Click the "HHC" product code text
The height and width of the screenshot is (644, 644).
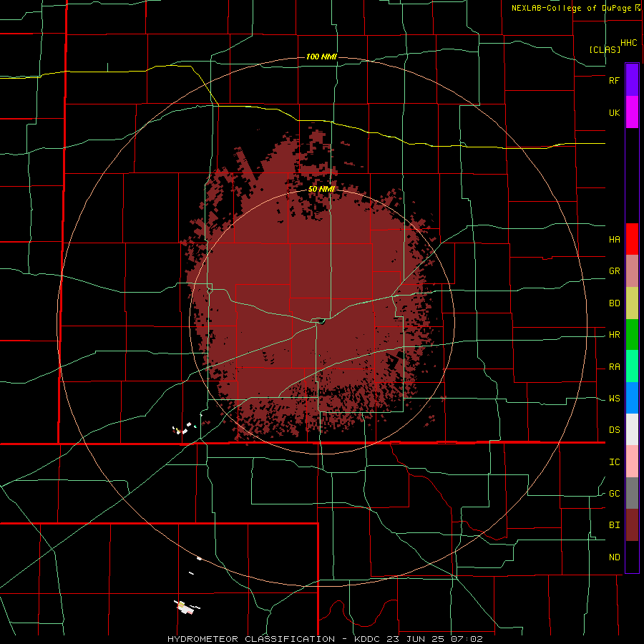tap(628, 43)
